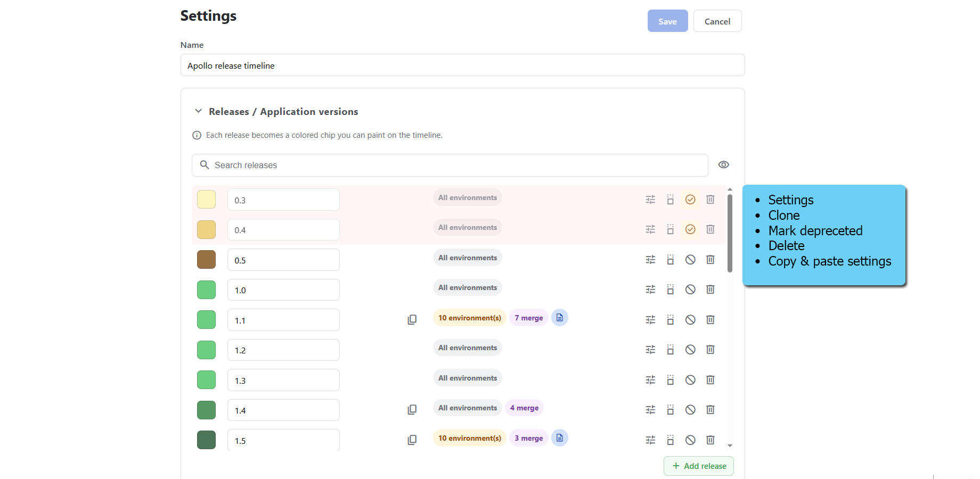The image size is (980, 479).
Task: Edit the Name field Apollo release timeline
Action: (x=462, y=65)
